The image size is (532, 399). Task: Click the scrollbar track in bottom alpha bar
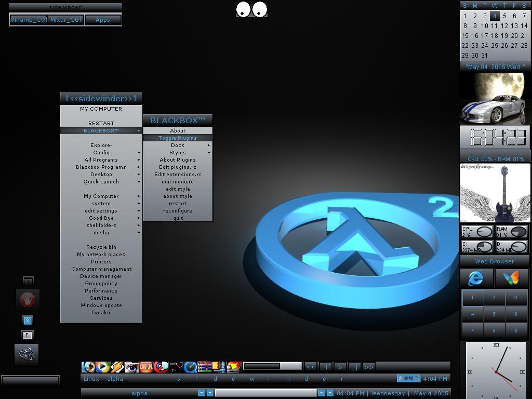(266, 393)
